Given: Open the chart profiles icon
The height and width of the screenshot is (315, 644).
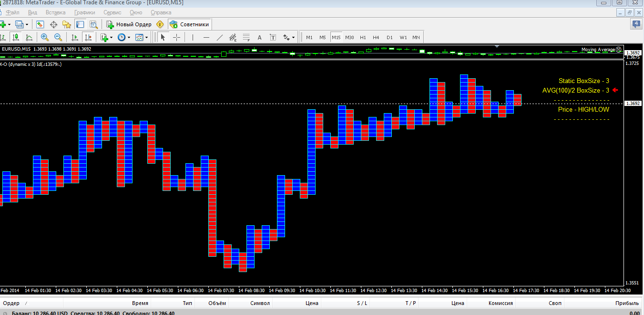Looking at the screenshot, I should (20, 24).
